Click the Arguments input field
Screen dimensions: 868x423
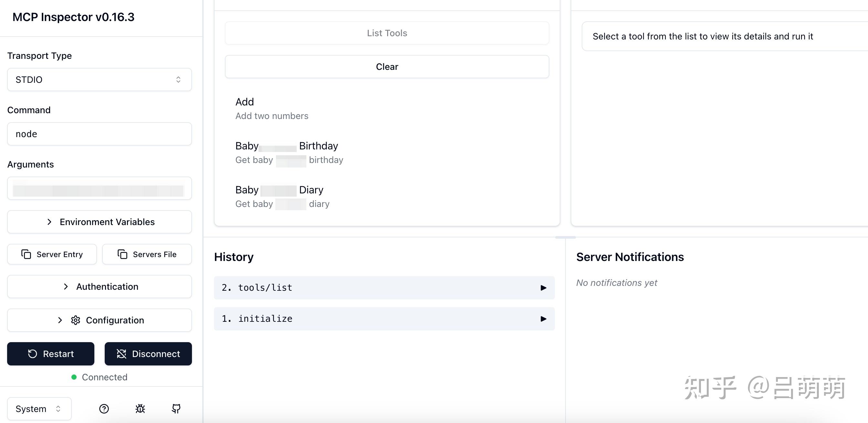(100, 188)
